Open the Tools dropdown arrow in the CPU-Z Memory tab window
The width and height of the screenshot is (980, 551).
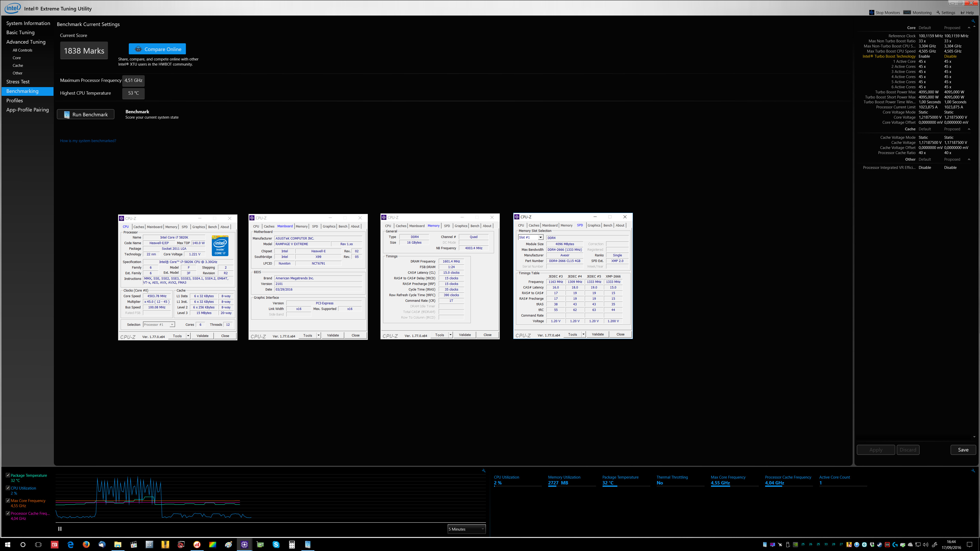coord(450,335)
